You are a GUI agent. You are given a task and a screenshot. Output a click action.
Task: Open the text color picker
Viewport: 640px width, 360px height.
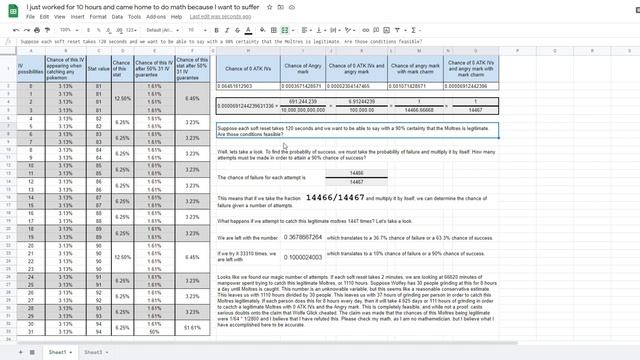[x=248, y=30]
